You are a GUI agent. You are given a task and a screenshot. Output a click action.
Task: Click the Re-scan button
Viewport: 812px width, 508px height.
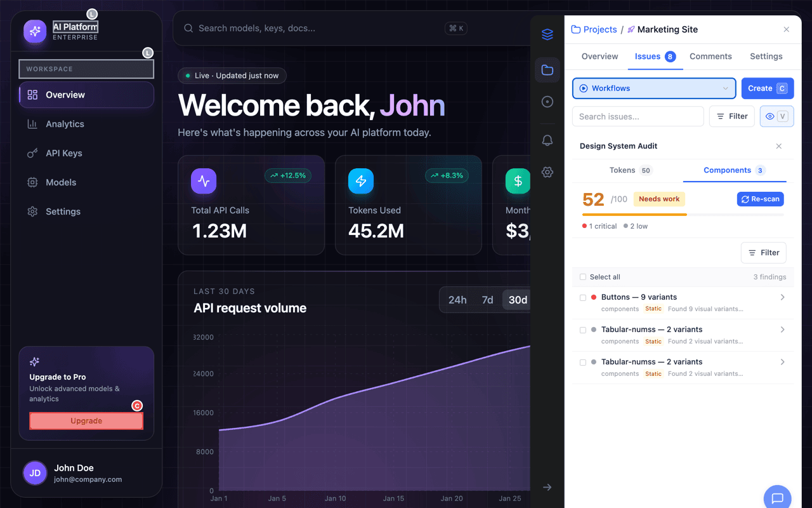point(761,199)
